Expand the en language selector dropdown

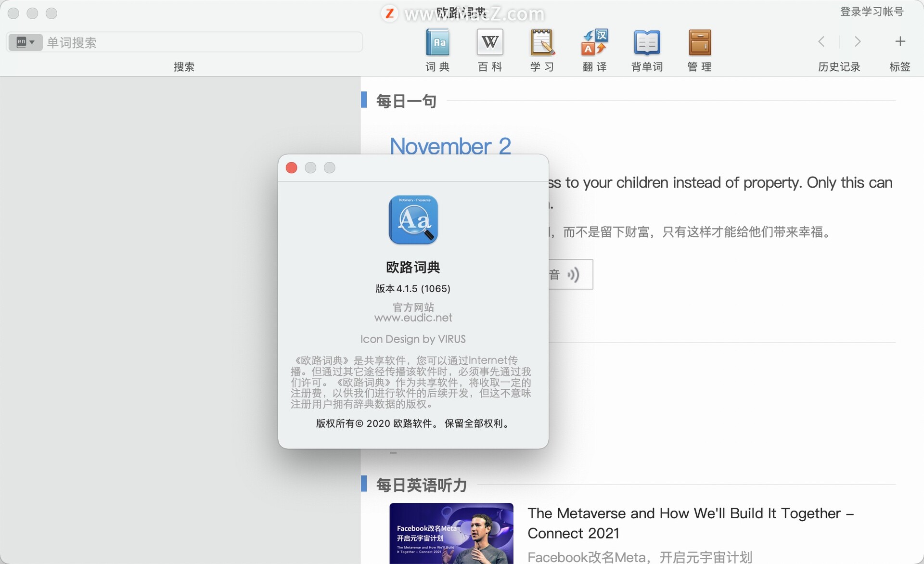click(26, 42)
